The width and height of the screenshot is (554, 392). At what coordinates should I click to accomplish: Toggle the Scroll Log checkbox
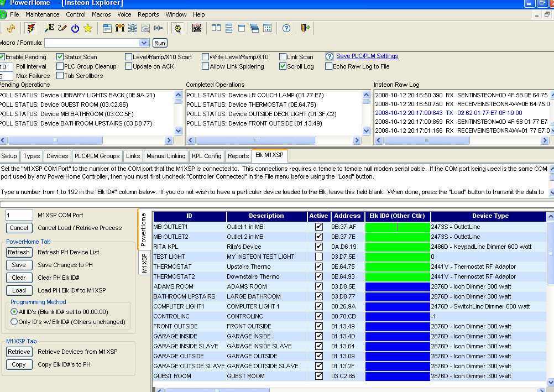click(x=283, y=66)
